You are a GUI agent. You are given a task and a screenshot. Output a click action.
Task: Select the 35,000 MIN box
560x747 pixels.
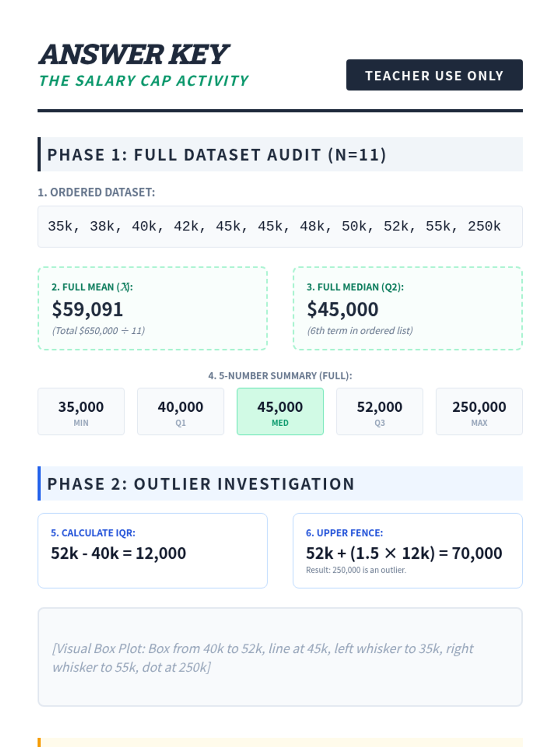(x=81, y=411)
